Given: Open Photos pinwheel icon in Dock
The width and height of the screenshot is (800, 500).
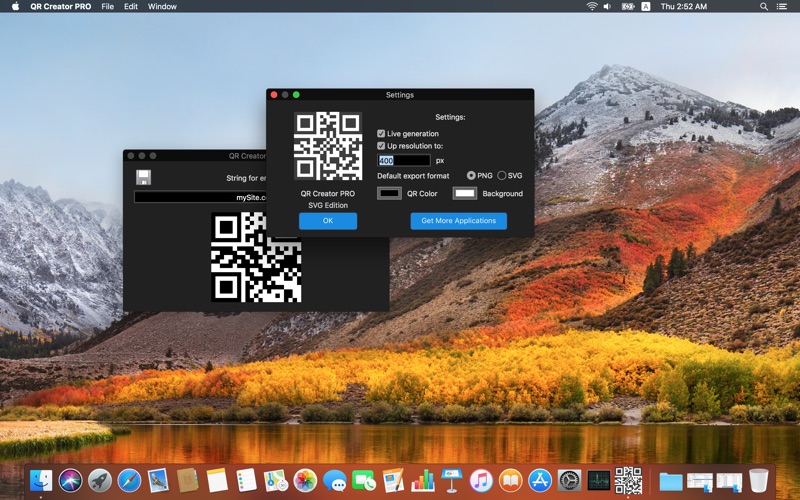Looking at the screenshot, I should tap(305, 481).
